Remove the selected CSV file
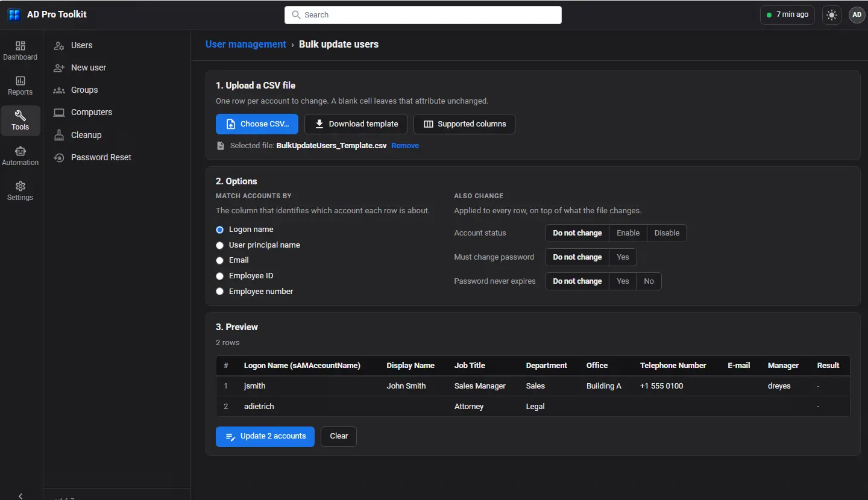This screenshot has height=500, width=868. (405, 146)
